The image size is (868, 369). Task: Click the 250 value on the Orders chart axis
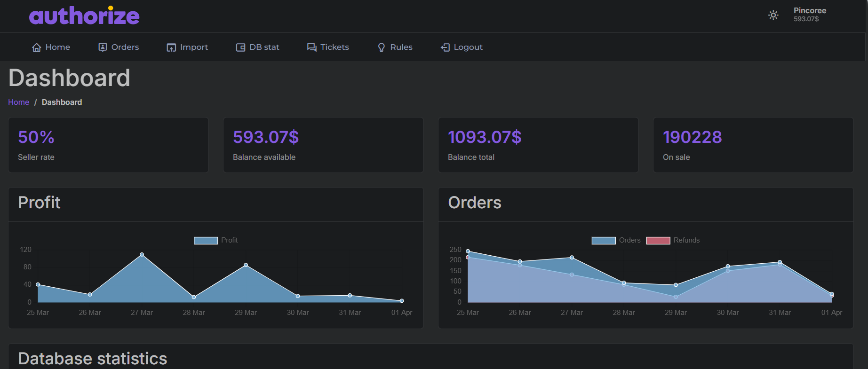tap(455, 250)
